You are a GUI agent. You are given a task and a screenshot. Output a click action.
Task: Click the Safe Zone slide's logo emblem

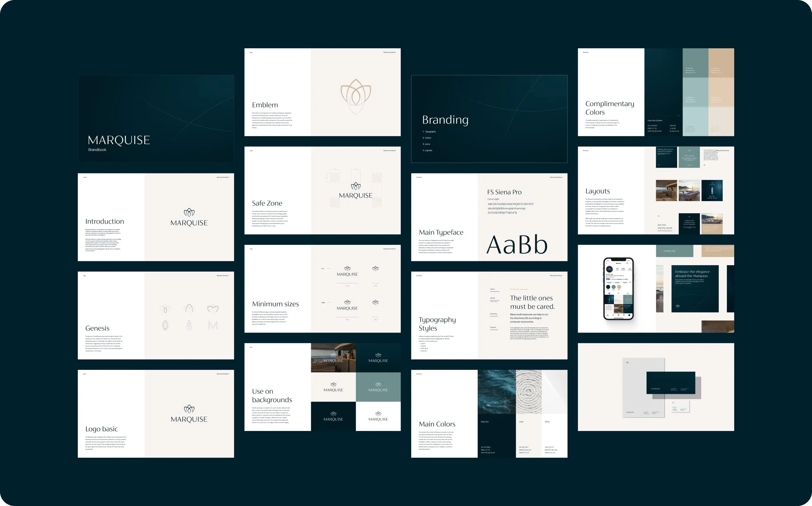(x=356, y=186)
